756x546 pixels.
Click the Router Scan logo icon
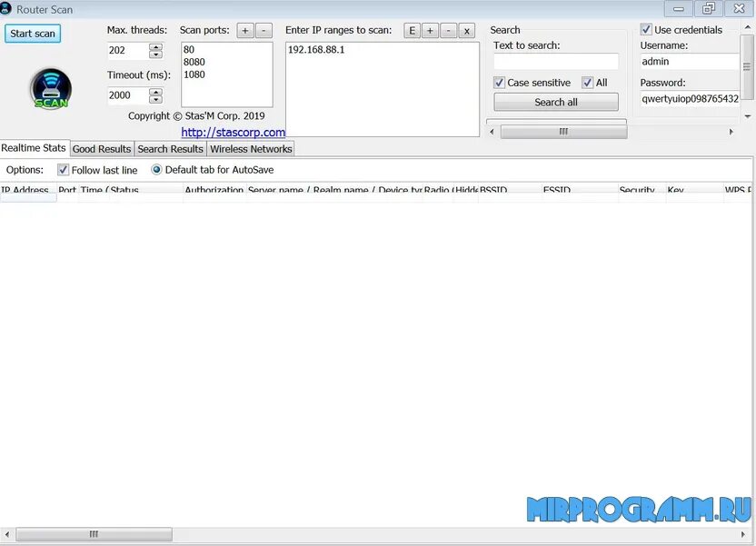pos(51,89)
